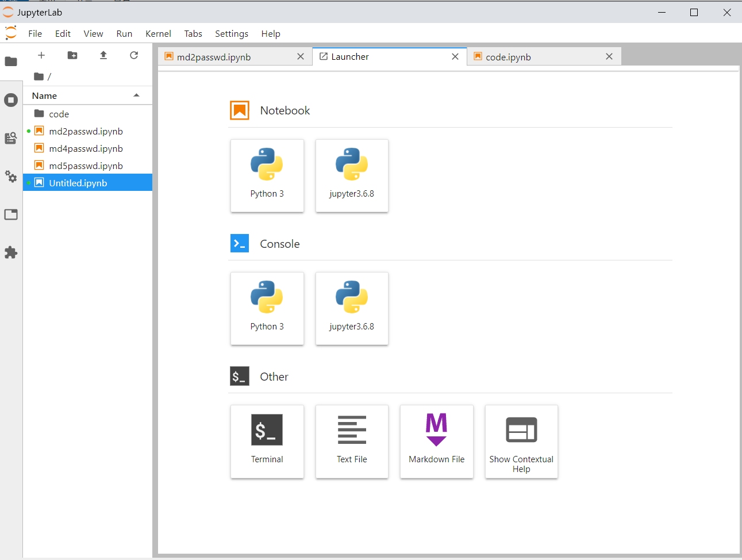Click the Upload Files arrow icon
Screen dimensions: 742x560
coord(103,55)
